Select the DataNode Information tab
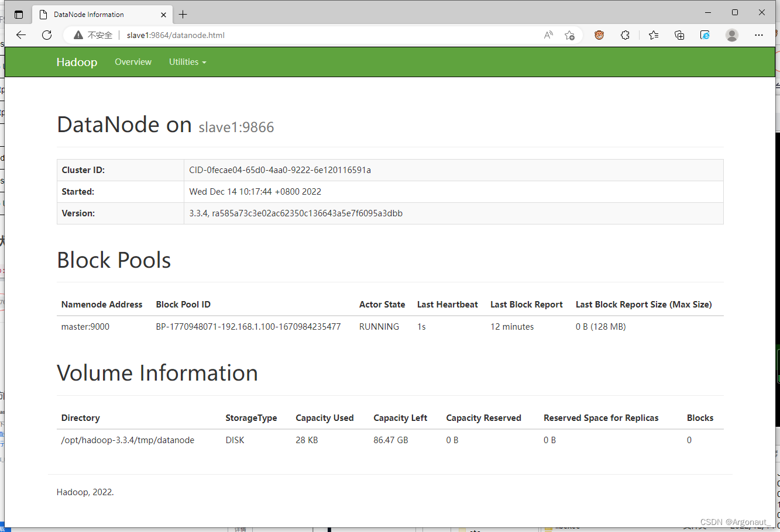 [x=102, y=15]
